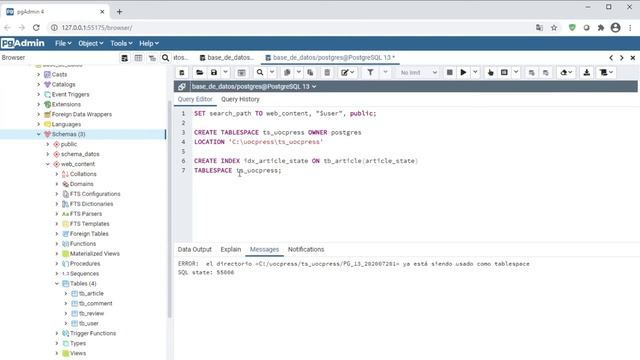Collapse the web_content schema node
Viewport: 640px width, 360px height.
tap(48, 164)
